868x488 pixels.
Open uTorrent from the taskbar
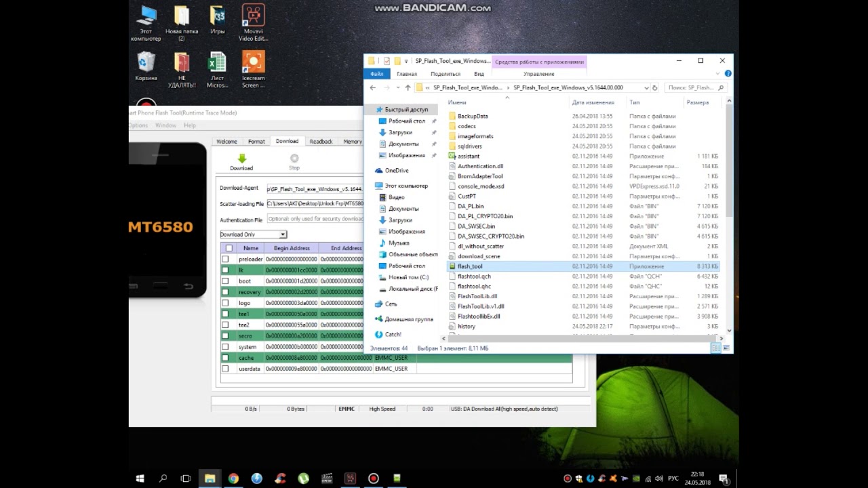tap(303, 479)
